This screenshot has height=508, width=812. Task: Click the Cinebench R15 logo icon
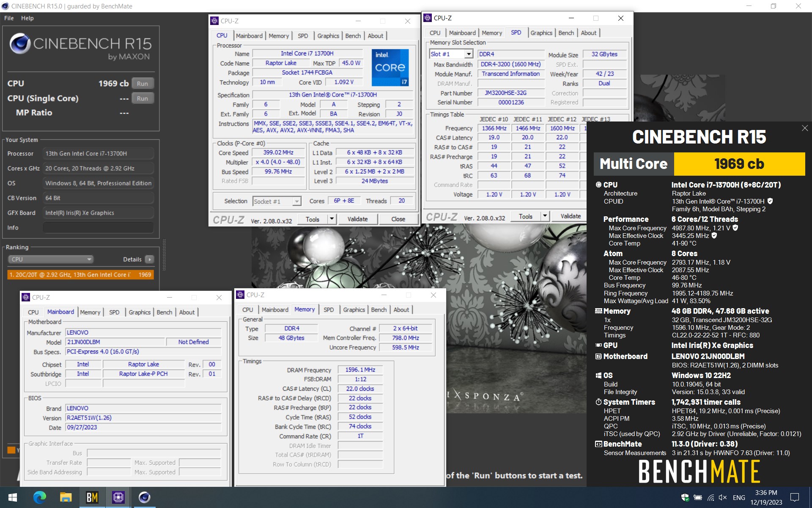pyautogui.click(x=19, y=44)
